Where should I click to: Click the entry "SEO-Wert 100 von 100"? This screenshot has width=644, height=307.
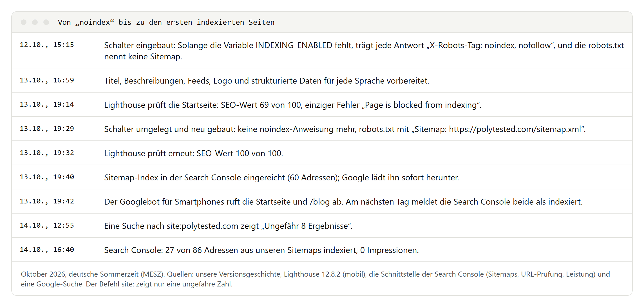(x=194, y=153)
